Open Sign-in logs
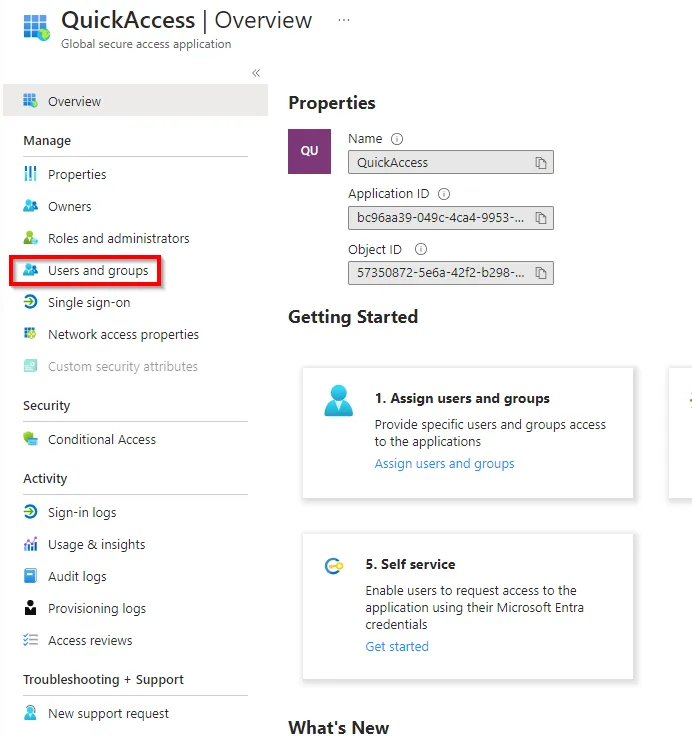 point(82,512)
